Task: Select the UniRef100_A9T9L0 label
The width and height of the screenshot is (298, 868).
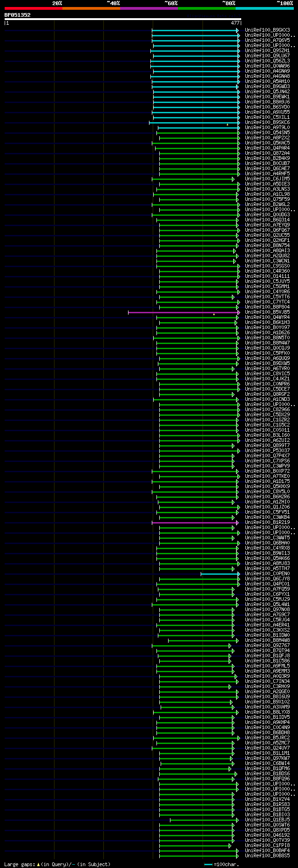Action: (x=267, y=128)
